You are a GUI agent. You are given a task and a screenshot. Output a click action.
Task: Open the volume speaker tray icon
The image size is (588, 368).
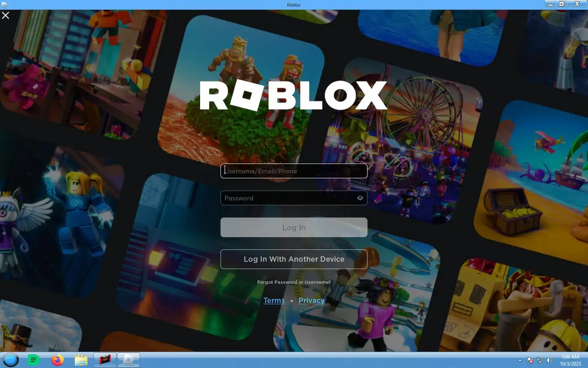coord(550,360)
